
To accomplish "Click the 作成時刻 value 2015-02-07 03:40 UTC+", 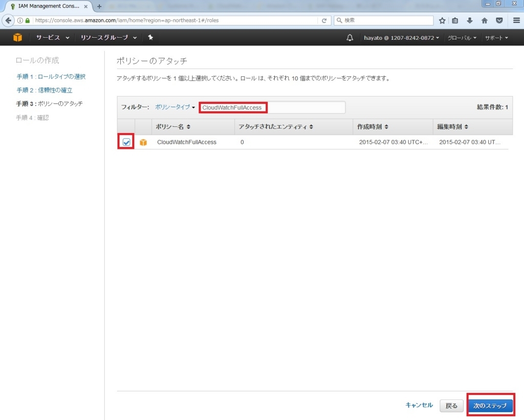I will 394,142.
